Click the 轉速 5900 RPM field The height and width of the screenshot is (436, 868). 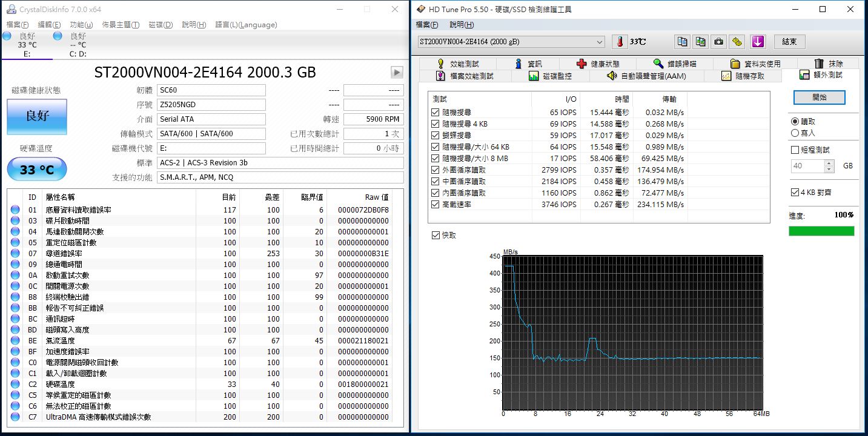[373, 119]
